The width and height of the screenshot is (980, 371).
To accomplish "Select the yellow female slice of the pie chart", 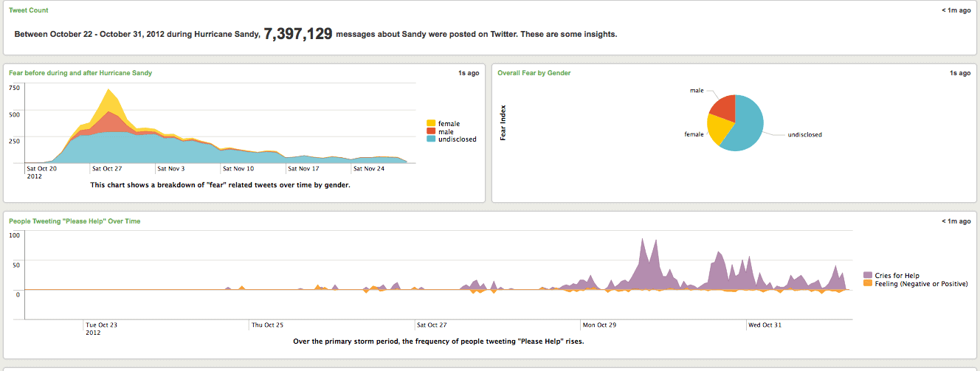I will point(718,131).
